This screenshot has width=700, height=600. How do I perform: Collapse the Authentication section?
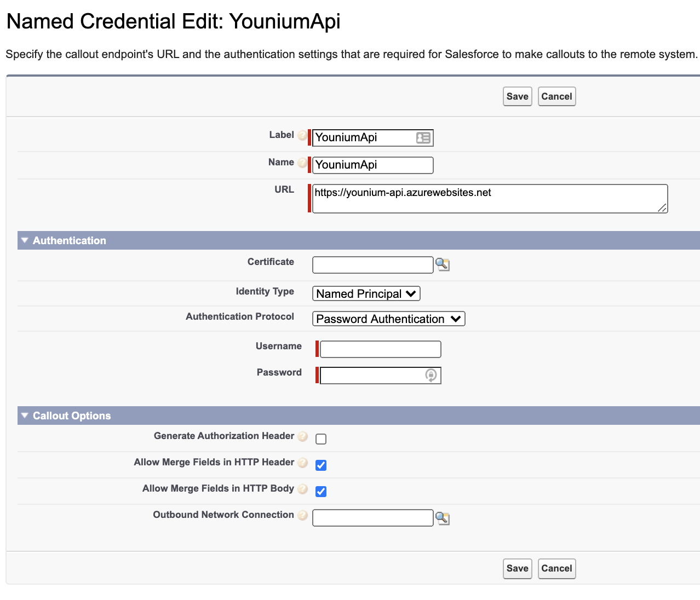click(x=25, y=240)
